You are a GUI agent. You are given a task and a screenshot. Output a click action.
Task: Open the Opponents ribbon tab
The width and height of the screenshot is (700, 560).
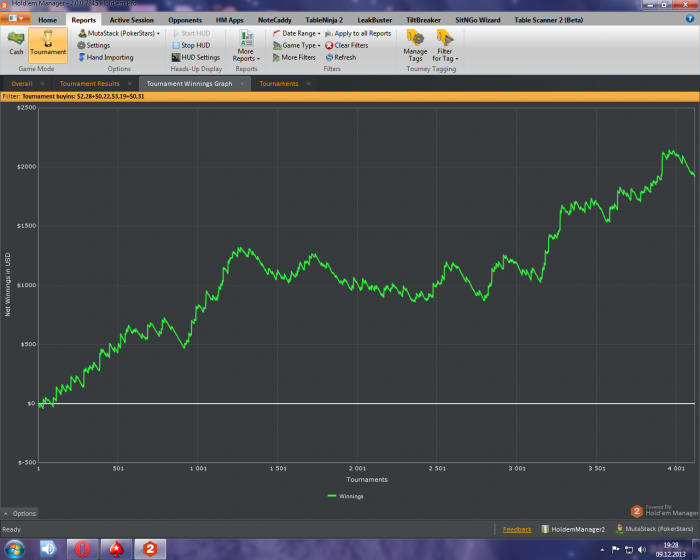(185, 20)
